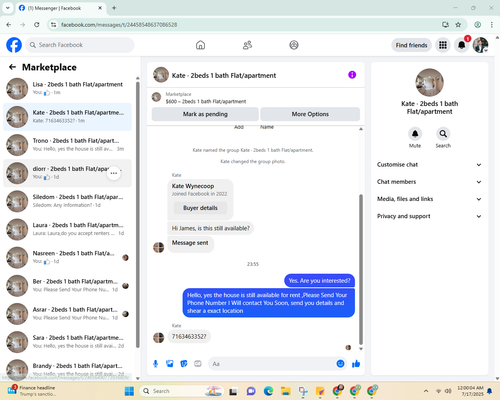
Task: Open Asrar 2beds conversation
Action: [x=67, y=314]
